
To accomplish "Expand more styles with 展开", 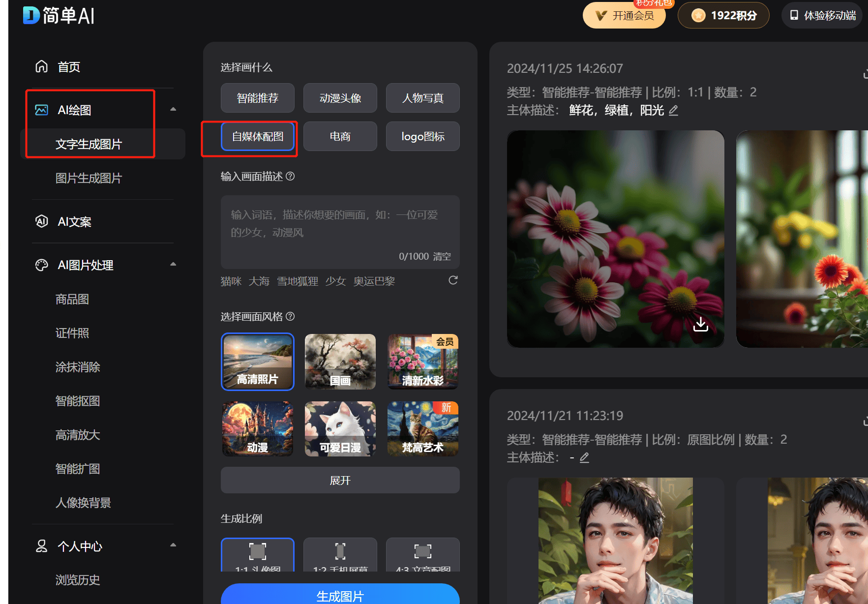I will (340, 480).
